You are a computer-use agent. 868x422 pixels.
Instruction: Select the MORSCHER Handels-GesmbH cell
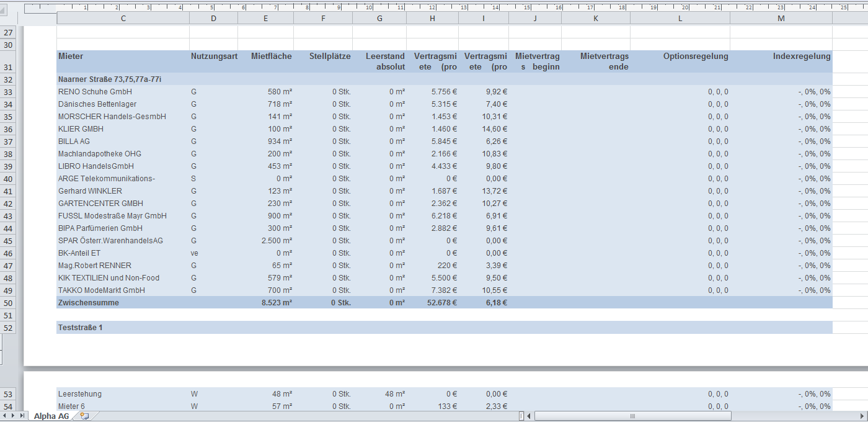pos(123,117)
